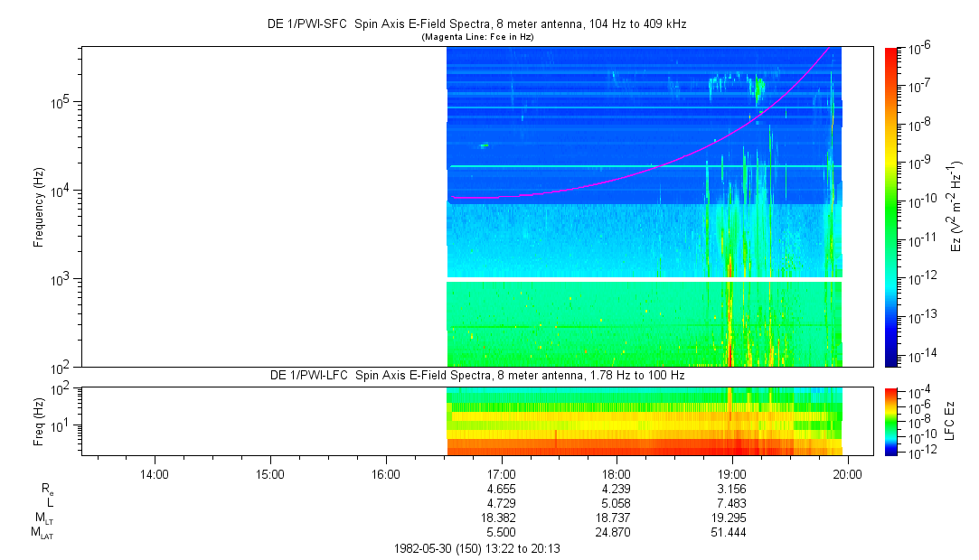The image size is (979, 560).
Task: Select the Frequency (Hz) y-axis label
Action: coord(39,207)
